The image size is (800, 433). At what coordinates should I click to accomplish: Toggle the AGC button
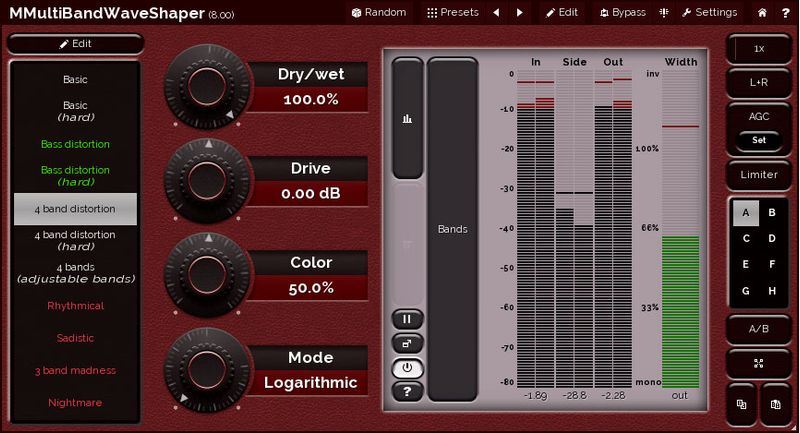click(759, 116)
